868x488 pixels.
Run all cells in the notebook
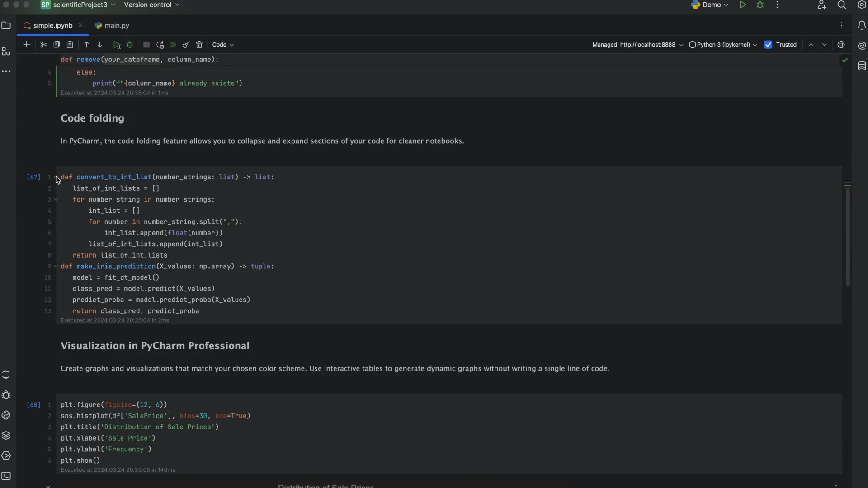click(x=173, y=45)
